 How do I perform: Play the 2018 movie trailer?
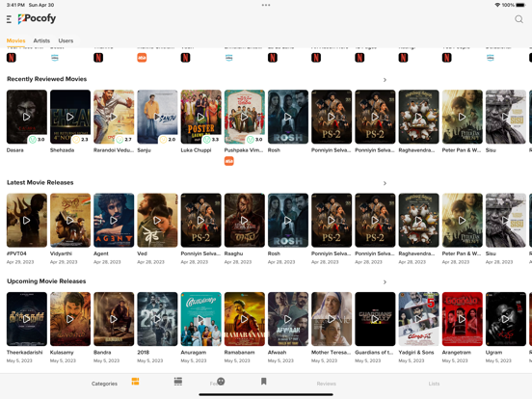[x=157, y=319]
